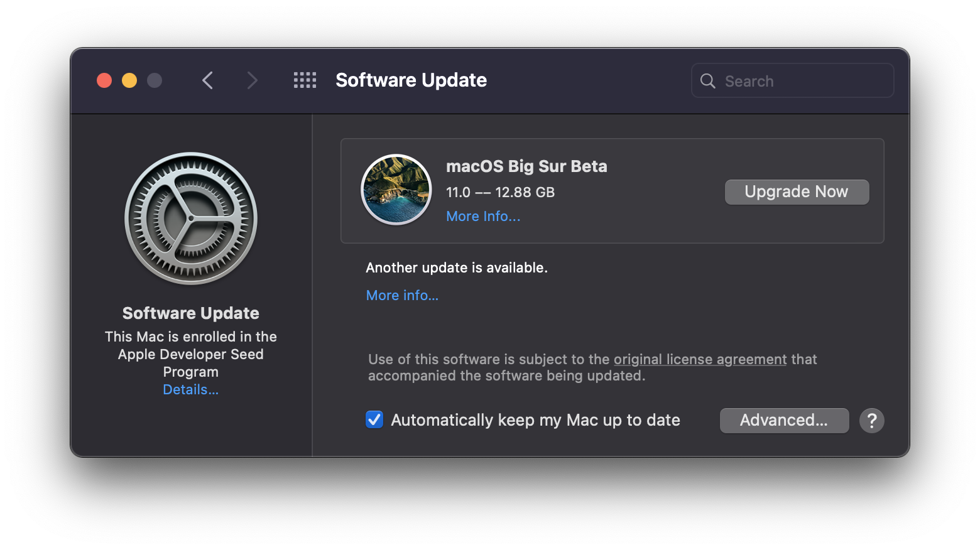The width and height of the screenshot is (980, 550).
Task: Open the Advanced… options
Action: [784, 421]
